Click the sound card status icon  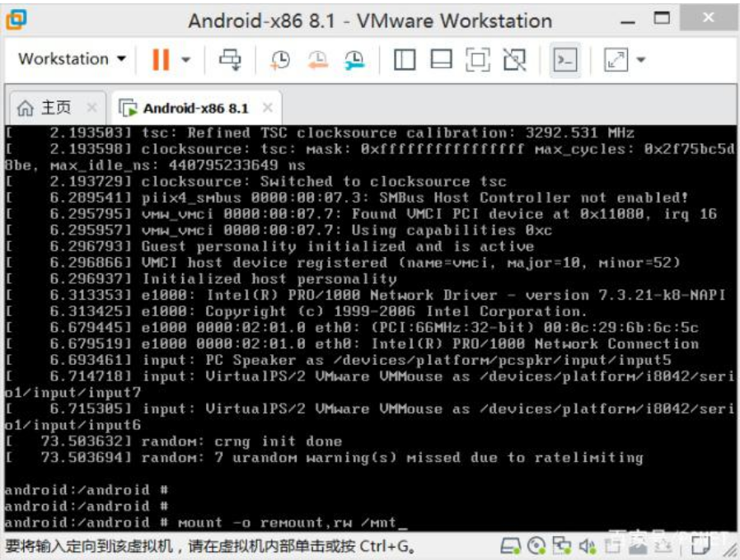click(588, 546)
